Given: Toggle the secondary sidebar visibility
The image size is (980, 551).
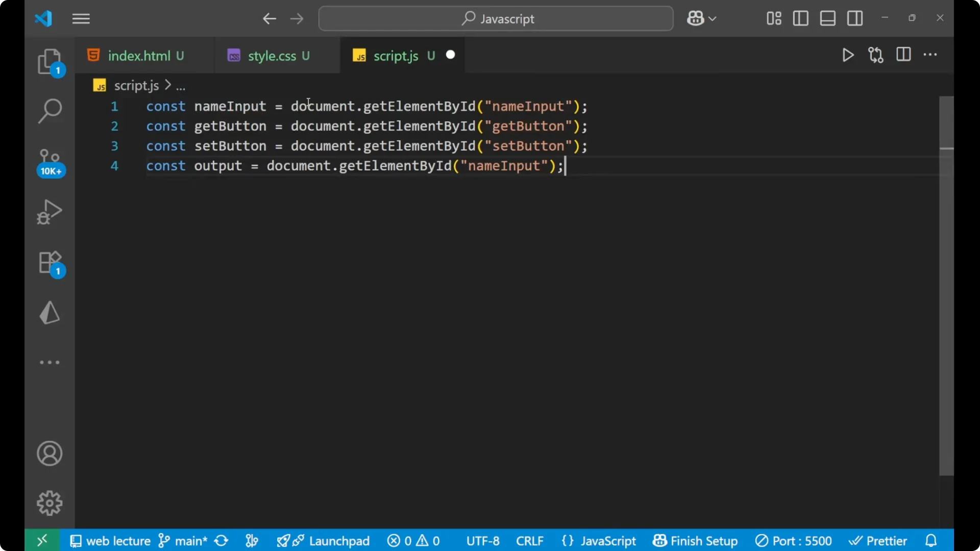Looking at the screenshot, I should pos(855,18).
